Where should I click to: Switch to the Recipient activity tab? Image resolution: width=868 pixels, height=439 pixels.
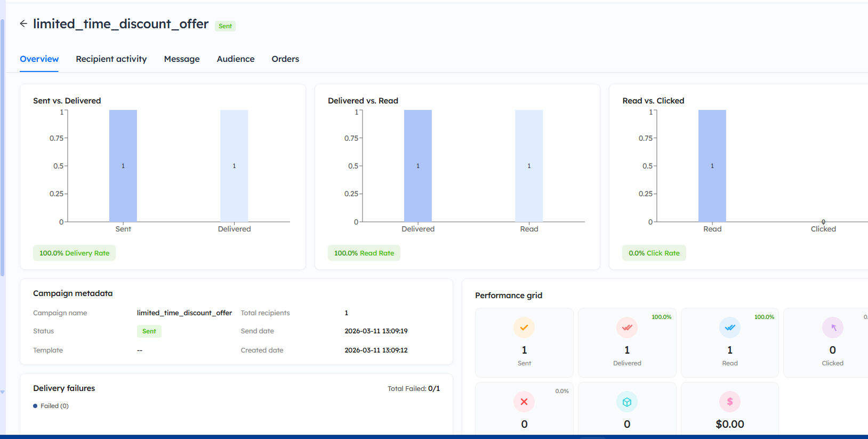[x=111, y=59]
